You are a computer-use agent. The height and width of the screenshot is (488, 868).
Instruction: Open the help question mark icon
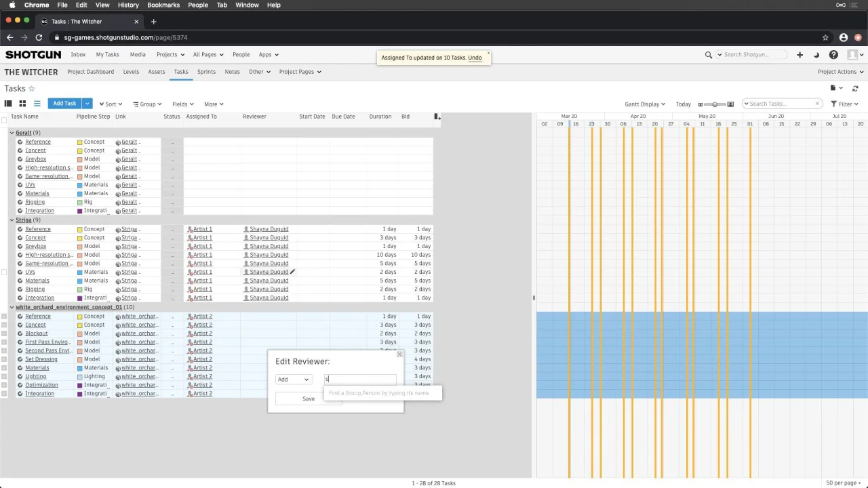coord(833,55)
